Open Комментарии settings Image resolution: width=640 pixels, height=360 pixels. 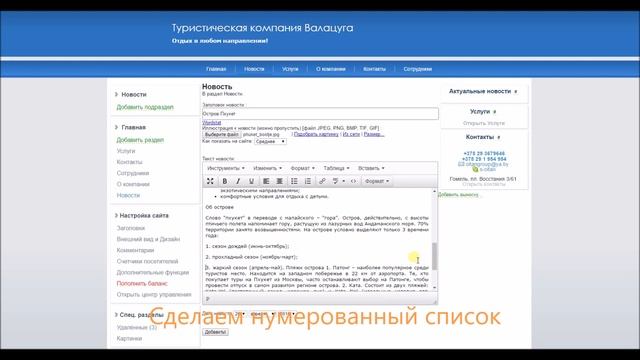[135, 250]
